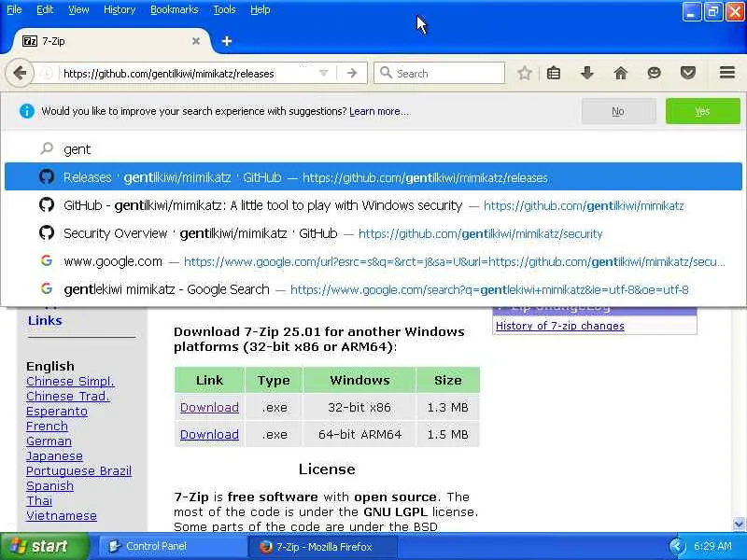This screenshot has height=560, width=747.
Task: Click the Go arrow in the address bar
Action: pos(352,74)
